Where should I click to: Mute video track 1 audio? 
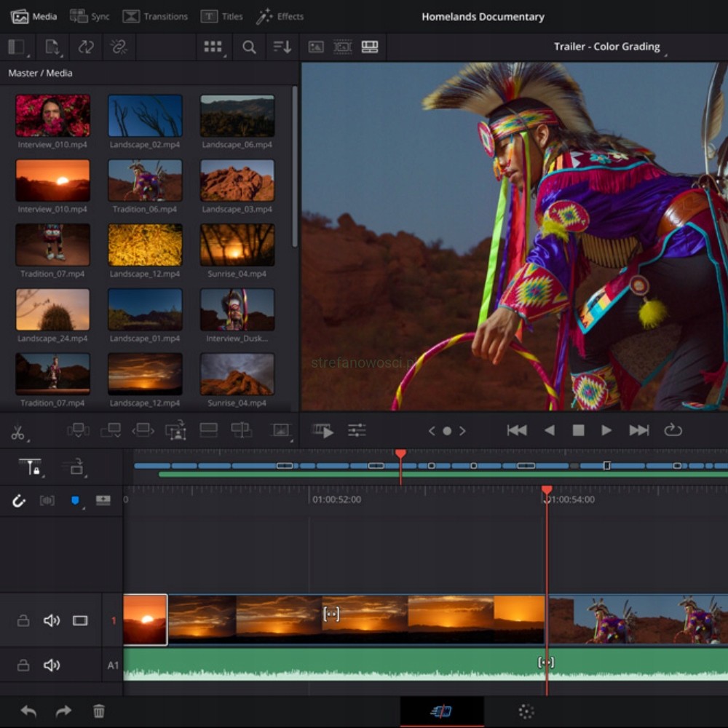(x=52, y=621)
